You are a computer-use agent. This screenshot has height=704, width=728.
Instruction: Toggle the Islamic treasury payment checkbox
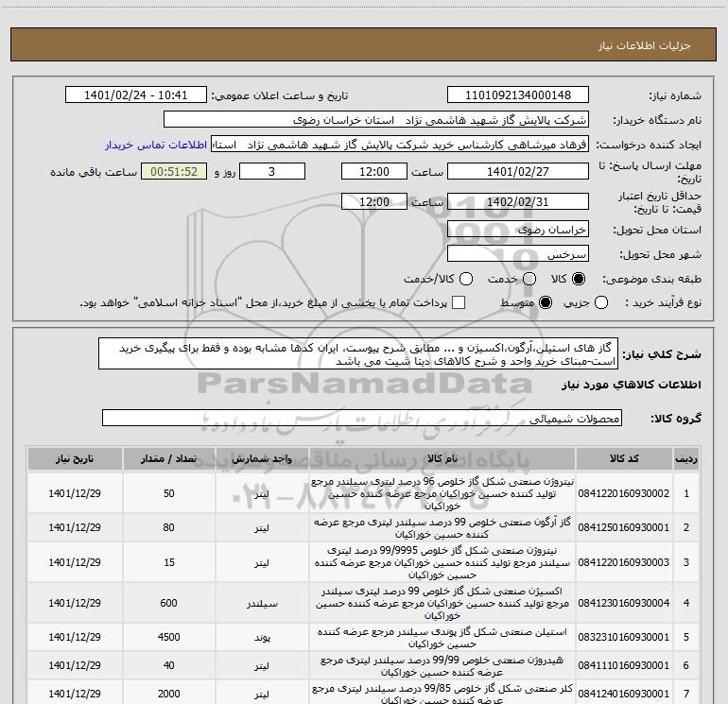click(x=459, y=302)
